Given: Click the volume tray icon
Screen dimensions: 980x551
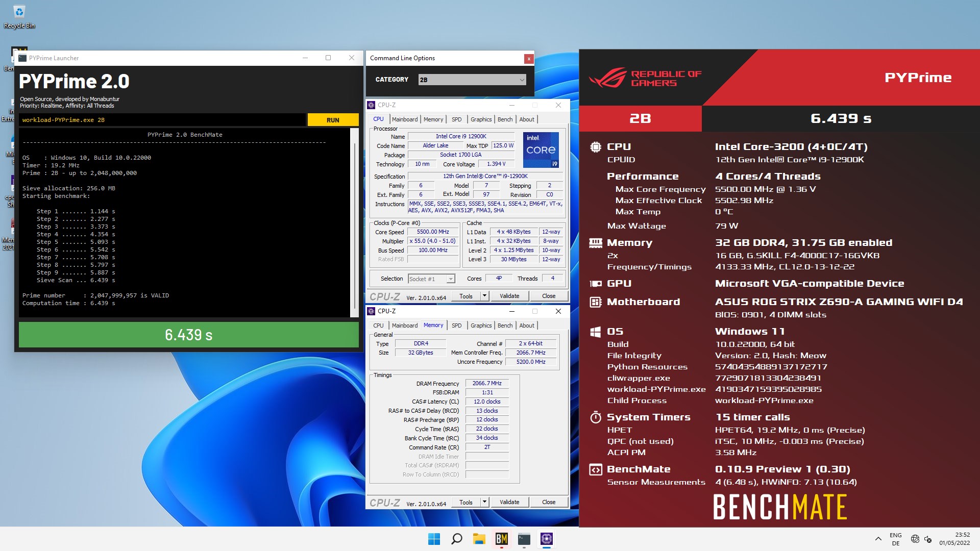Looking at the screenshot, I should point(928,539).
